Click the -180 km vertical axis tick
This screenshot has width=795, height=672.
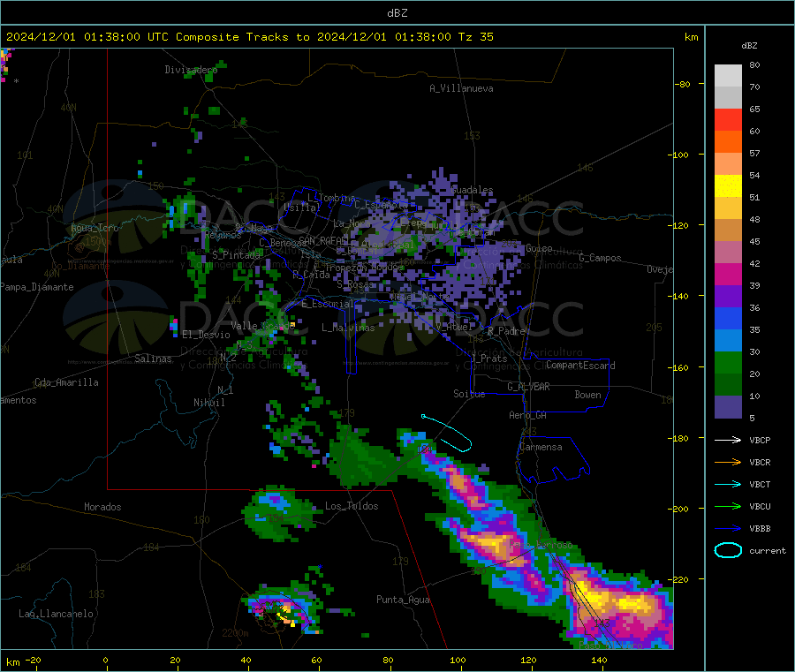(x=681, y=438)
